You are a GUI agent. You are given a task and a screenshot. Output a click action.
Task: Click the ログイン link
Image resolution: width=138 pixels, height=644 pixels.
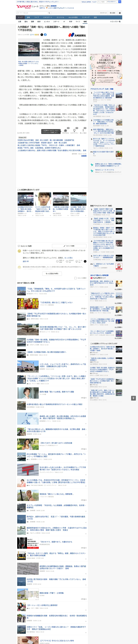pos(42,8)
